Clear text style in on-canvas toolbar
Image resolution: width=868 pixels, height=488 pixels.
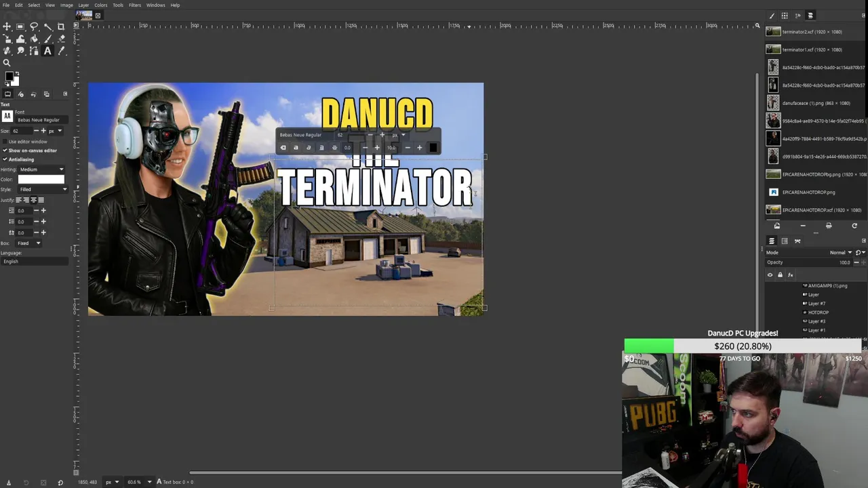[283, 148]
